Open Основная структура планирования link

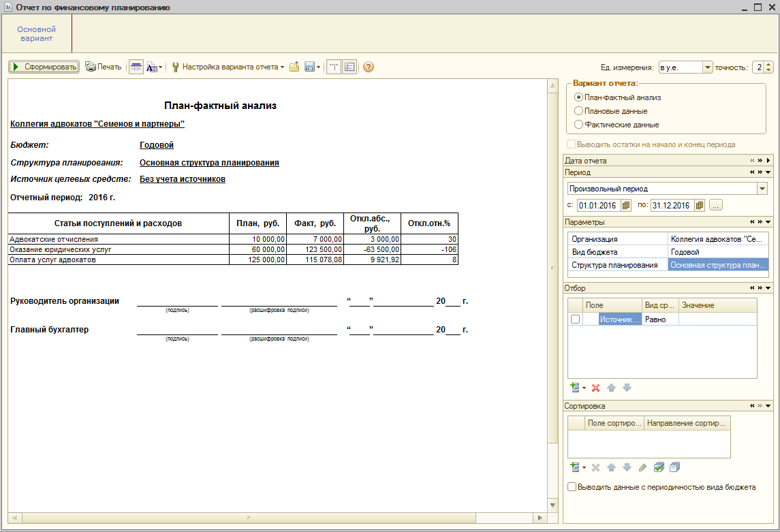[x=209, y=163]
